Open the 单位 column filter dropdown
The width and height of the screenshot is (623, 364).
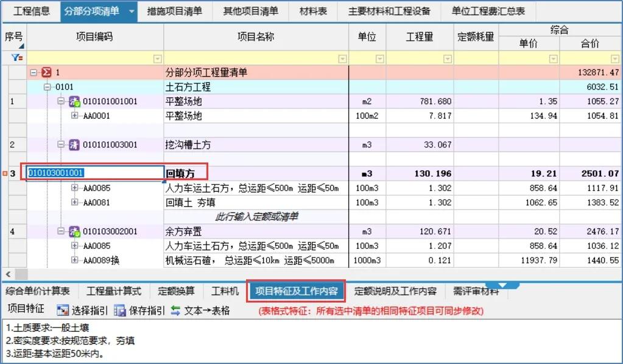[380, 59]
